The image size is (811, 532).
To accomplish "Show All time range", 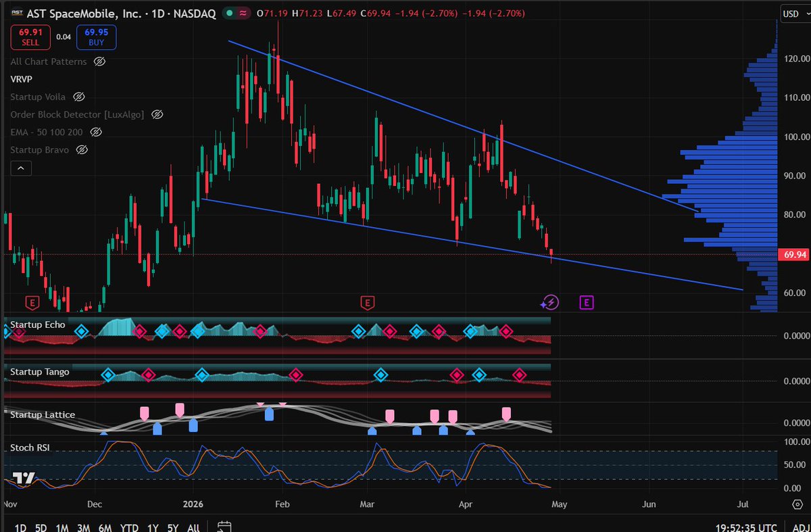I will tap(193, 527).
